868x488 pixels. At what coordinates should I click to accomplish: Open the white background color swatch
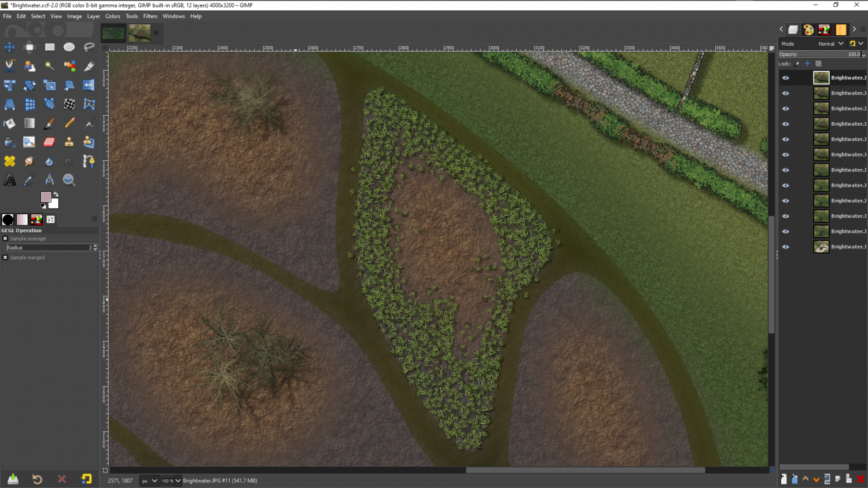tap(54, 204)
